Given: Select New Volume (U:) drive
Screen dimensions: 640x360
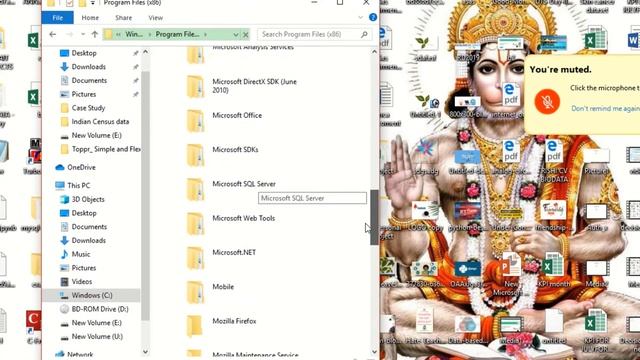Looking at the screenshot, I should [97, 337].
